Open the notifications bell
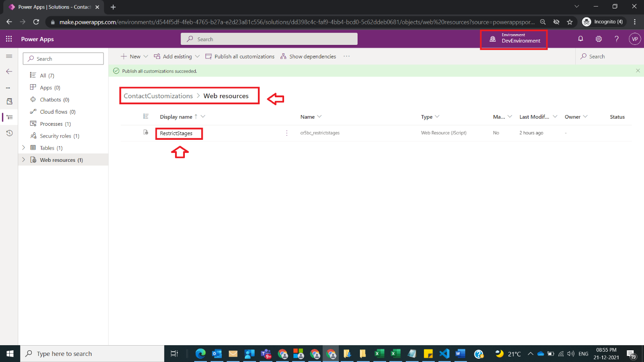 pyautogui.click(x=580, y=39)
